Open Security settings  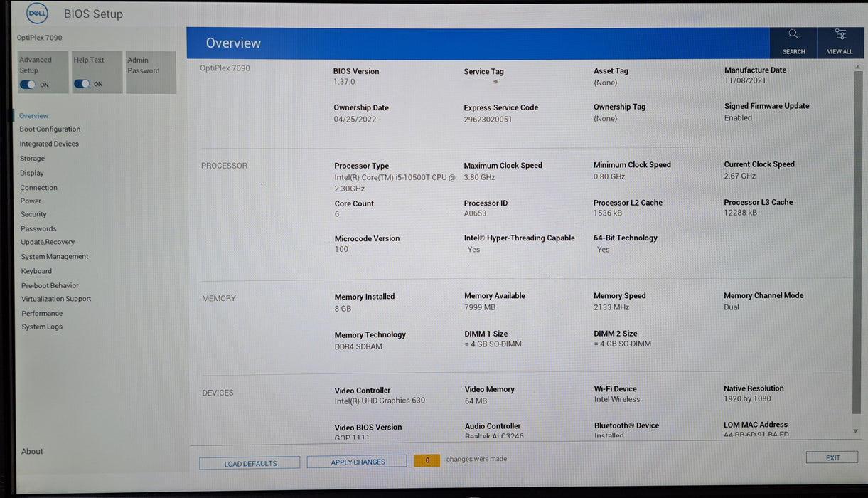click(x=33, y=214)
